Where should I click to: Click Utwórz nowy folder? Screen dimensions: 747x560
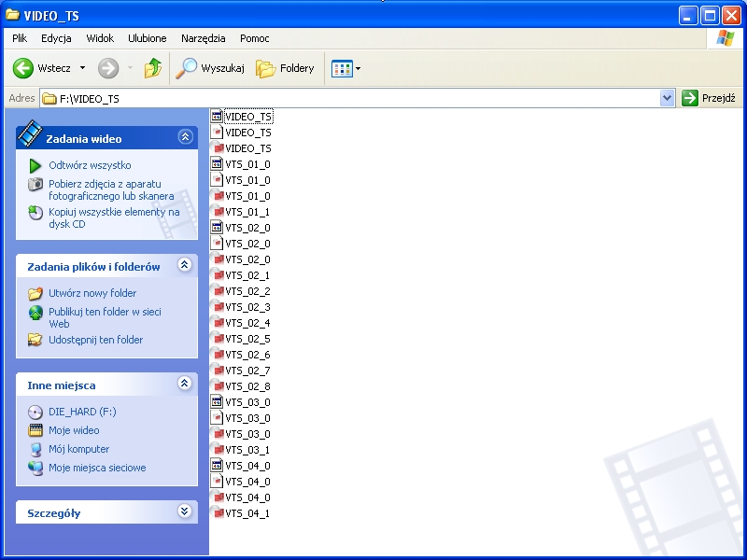coord(92,293)
